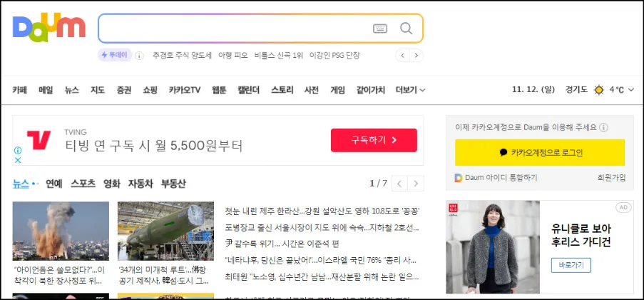Click the sun weather icon
The width and height of the screenshot is (644, 300).
[x=599, y=90]
